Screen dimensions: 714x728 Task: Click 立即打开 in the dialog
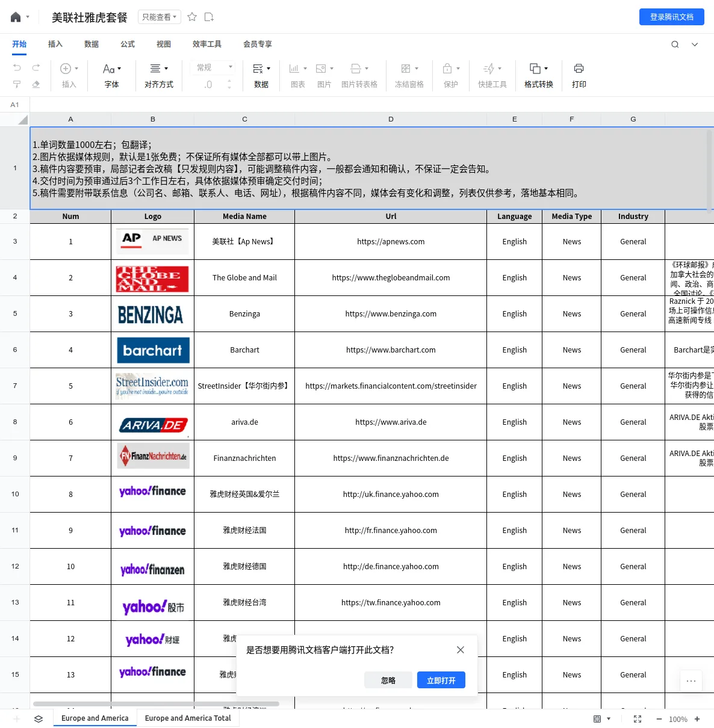tap(441, 680)
